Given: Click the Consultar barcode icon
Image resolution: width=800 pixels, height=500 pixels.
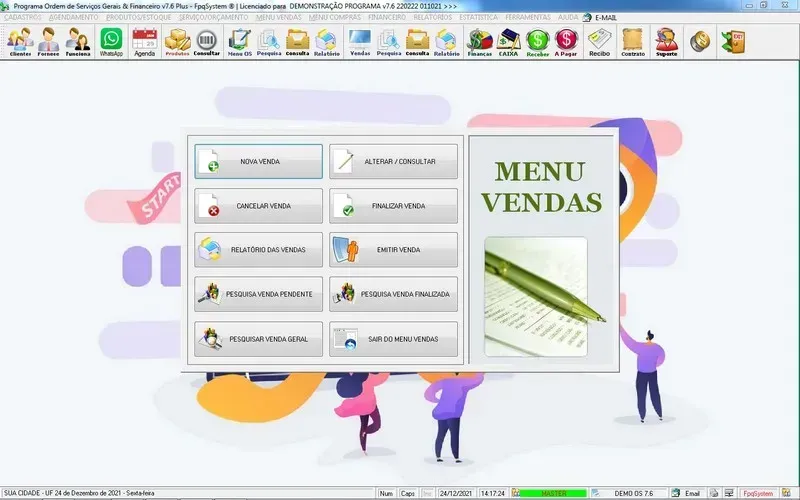Looking at the screenshot, I should pyautogui.click(x=207, y=41).
